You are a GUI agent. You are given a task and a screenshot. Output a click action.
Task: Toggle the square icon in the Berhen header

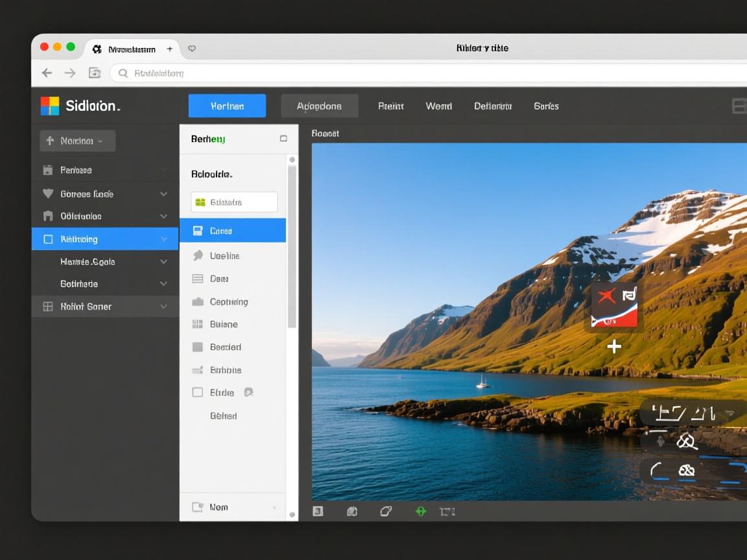click(283, 139)
